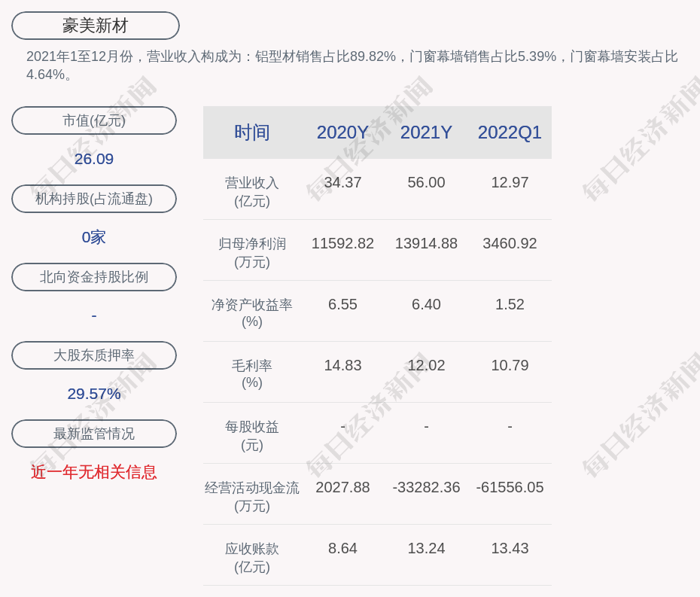Click the 大股东质押率 label pill
This screenshot has width=700, height=597.
pos(94,355)
